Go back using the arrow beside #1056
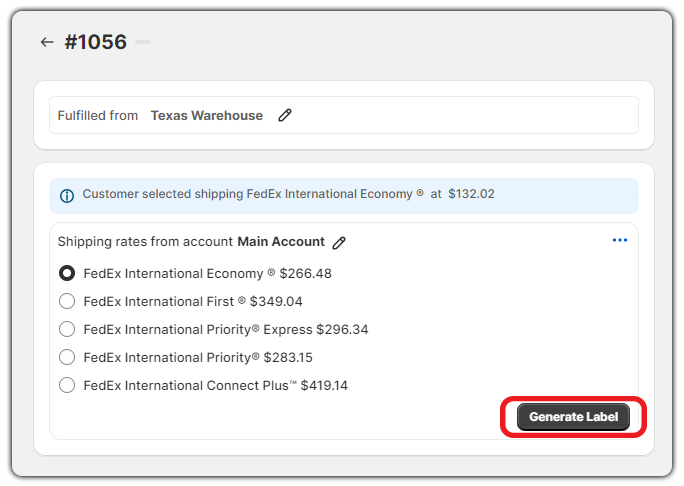Viewport: 684px width, 486px height. pos(47,42)
